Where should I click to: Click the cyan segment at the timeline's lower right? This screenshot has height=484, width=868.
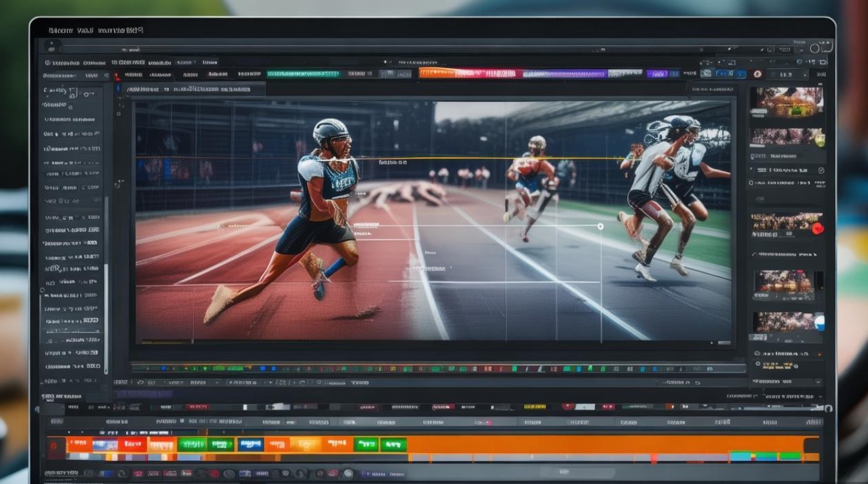pyautogui.click(x=740, y=456)
